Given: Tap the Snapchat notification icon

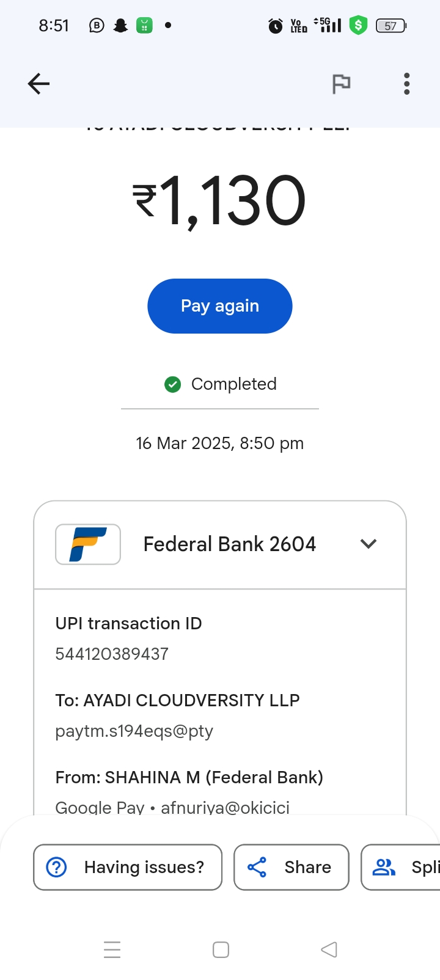Looking at the screenshot, I should [121, 26].
